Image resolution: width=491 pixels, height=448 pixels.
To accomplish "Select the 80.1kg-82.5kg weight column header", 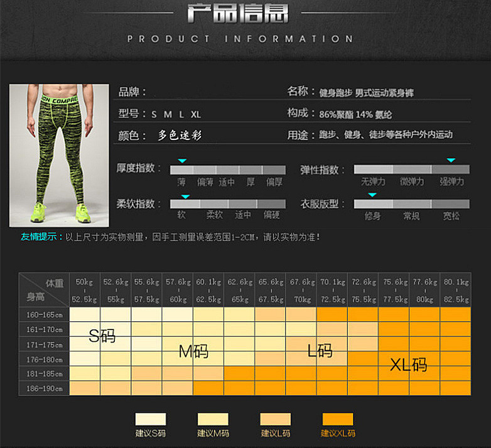I will pyautogui.click(x=455, y=291).
